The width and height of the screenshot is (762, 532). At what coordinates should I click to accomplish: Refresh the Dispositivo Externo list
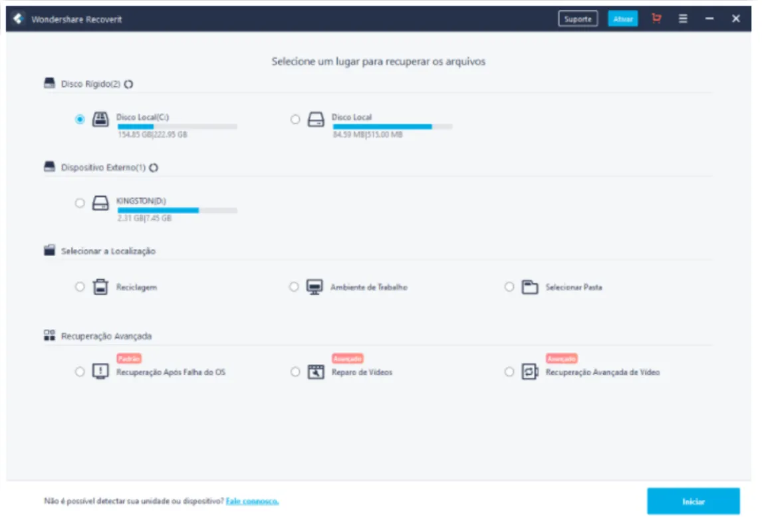154,168
